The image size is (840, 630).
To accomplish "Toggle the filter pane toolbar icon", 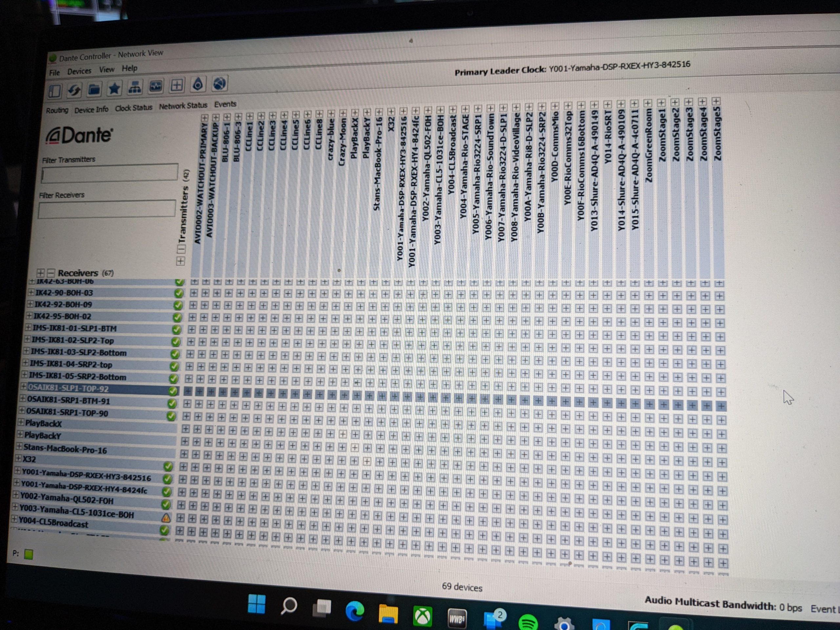I will click(x=55, y=91).
